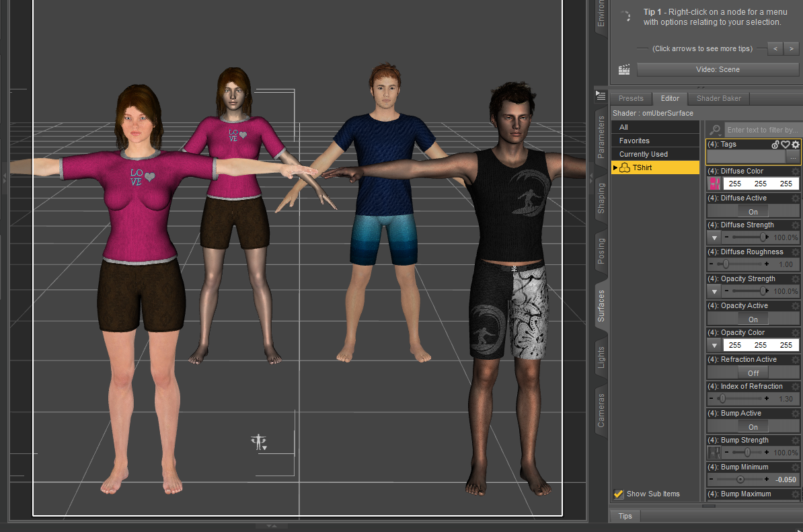803x532 pixels.
Task: Click the filter text input field
Action: point(762,130)
